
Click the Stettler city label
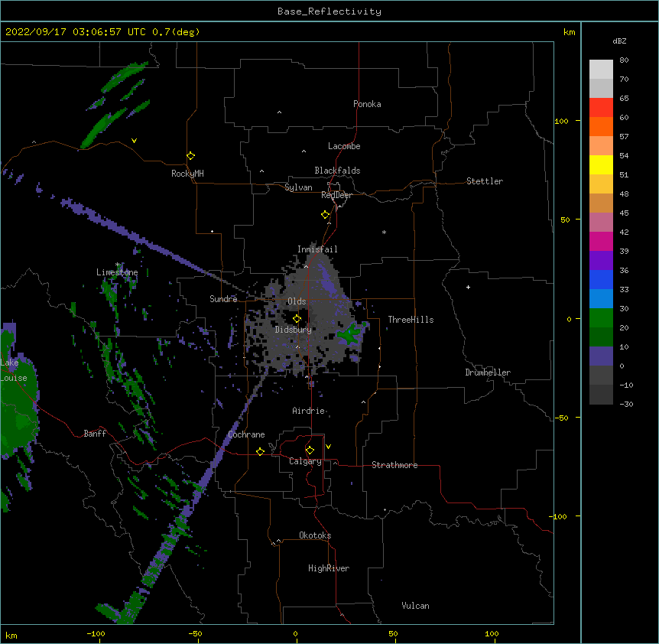[485, 181]
